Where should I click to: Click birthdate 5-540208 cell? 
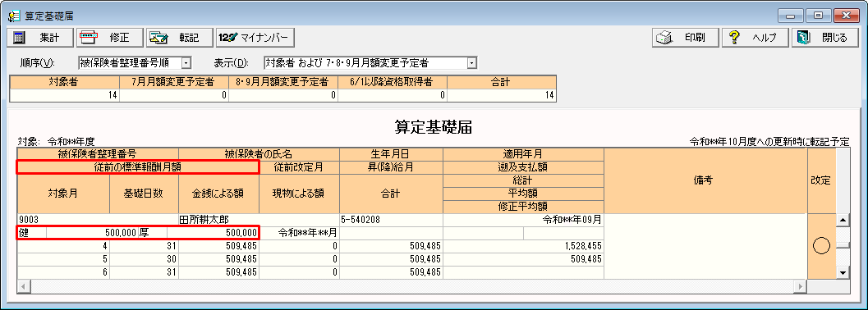(392, 220)
